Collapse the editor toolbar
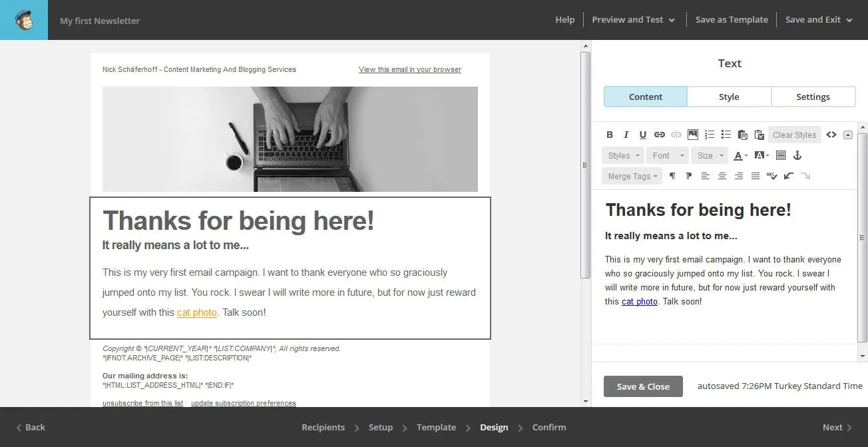 [x=848, y=135]
